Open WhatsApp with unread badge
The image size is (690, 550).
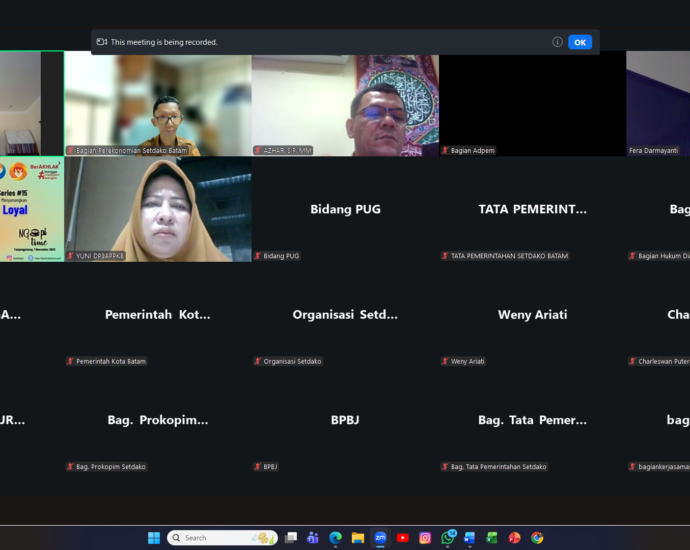(x=447, y=538)
